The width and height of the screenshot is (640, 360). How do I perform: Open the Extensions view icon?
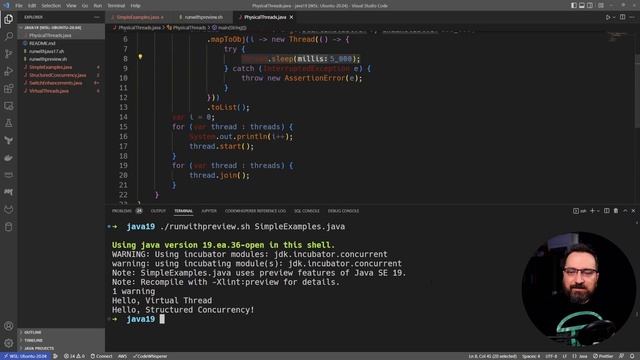[9, 89]
